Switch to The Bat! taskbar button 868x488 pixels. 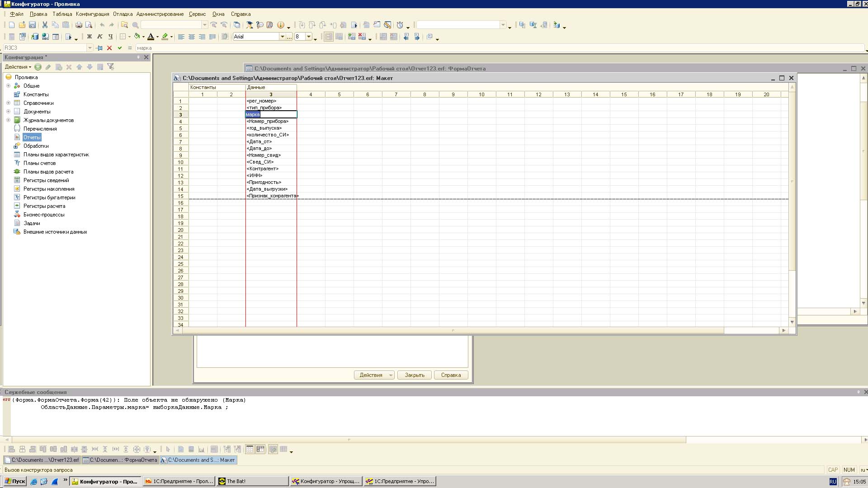[252, 481]
